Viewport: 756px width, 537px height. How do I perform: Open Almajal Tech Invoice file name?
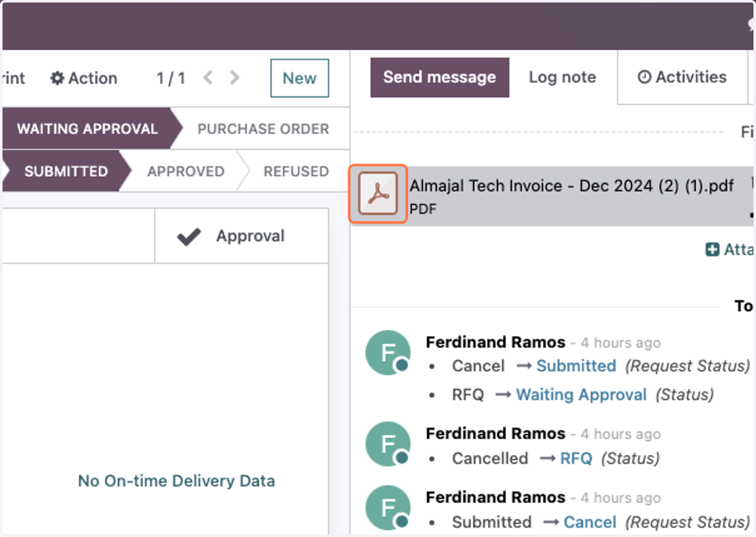point(571,186)
